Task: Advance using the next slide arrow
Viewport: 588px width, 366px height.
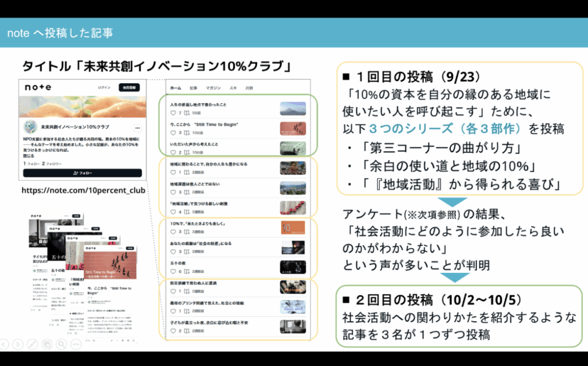Action: tap(18, 344)
